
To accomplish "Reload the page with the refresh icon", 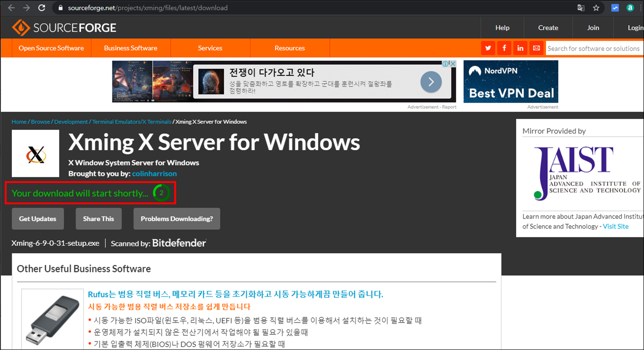I will [42, 8].
